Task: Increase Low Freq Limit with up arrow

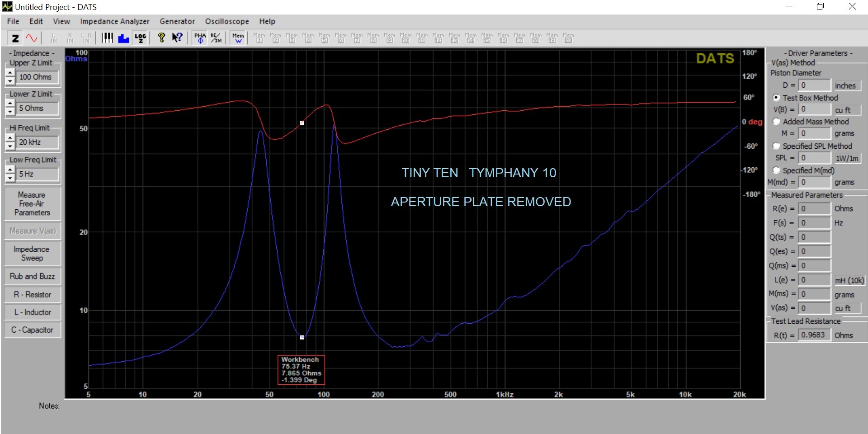Action: click(x=10, y=170)
